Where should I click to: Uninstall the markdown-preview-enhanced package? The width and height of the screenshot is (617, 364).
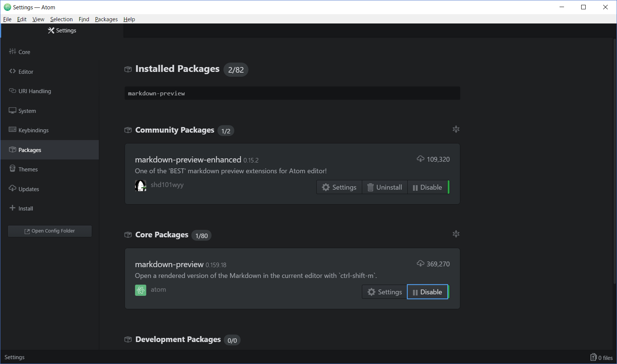(385, 187)
